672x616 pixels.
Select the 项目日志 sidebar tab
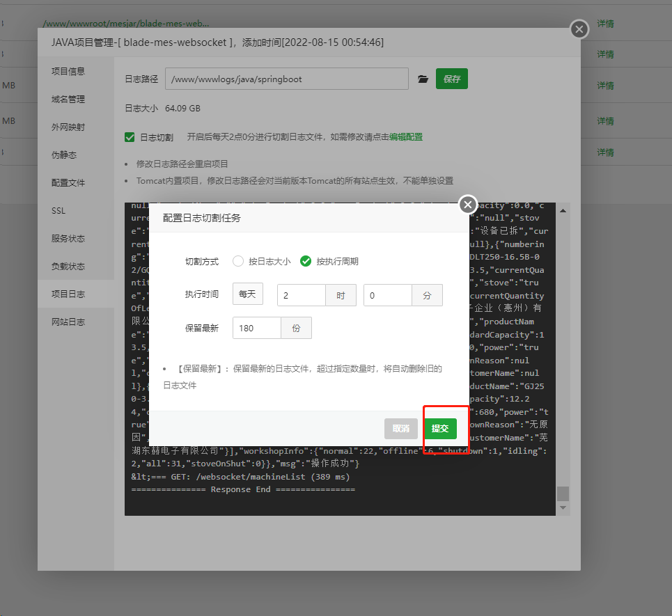(x=77, y=294)
